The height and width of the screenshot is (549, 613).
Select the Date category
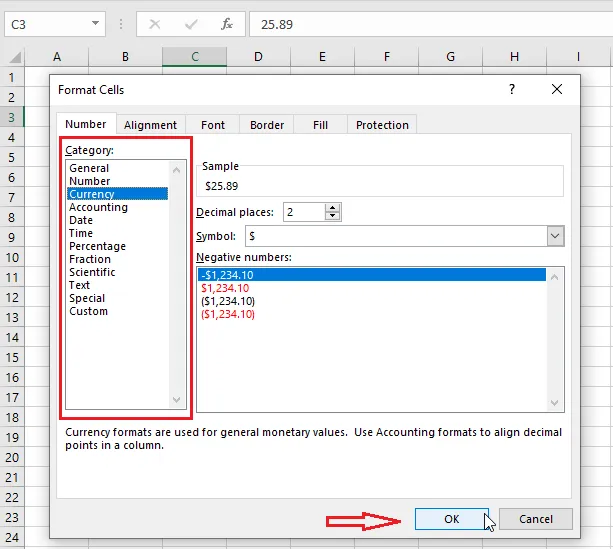click(117, 220)
